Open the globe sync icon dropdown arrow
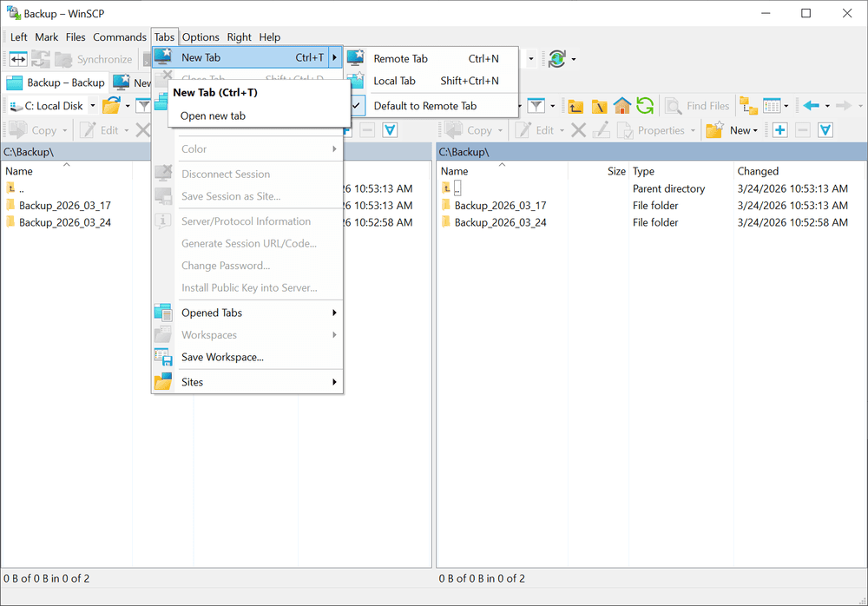The image size is (868, 606). 574,59
